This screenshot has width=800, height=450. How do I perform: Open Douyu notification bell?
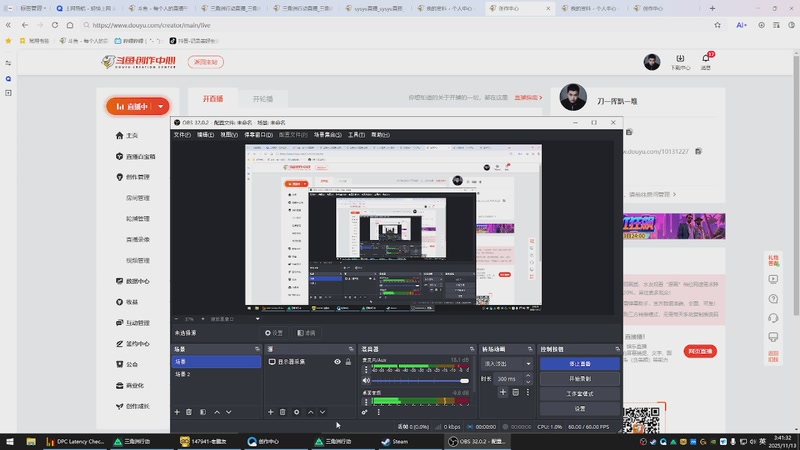tap(706, 61)
